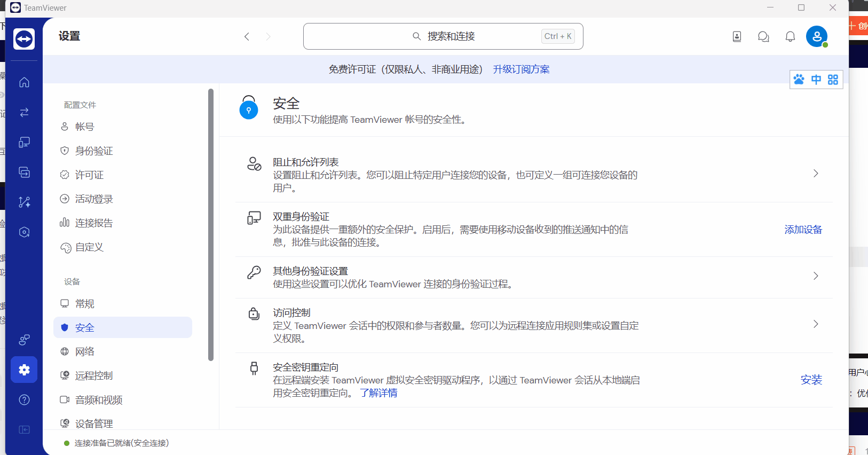The height and width of the screenshot is (455, 868).
Task: Click the 安全密钥重定向 row title
Action: point(306,367)
